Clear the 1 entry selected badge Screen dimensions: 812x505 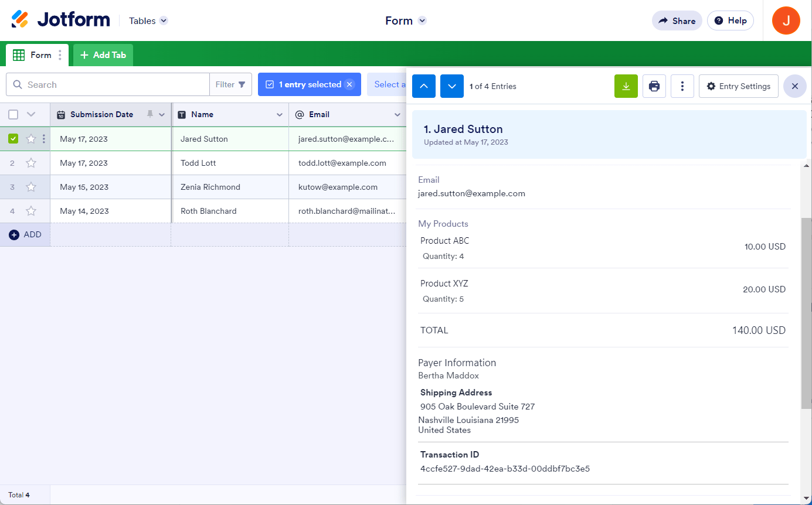coord(349,84)
